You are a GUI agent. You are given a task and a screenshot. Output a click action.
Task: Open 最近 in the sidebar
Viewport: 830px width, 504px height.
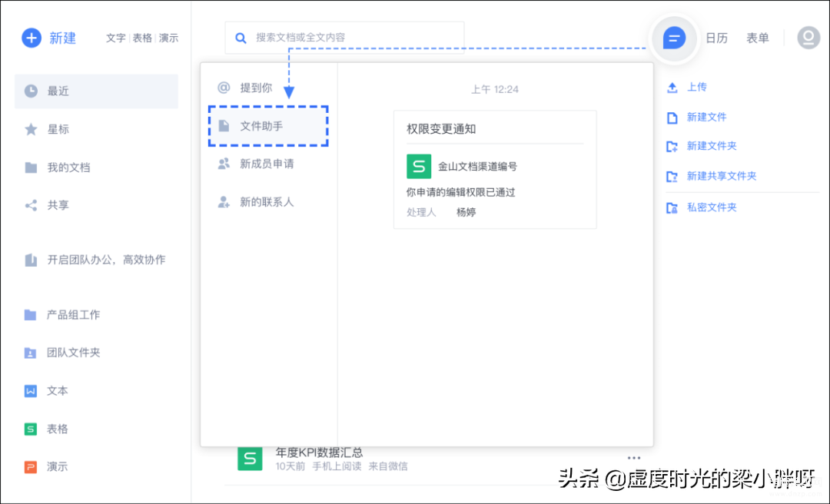pos(96,91)
